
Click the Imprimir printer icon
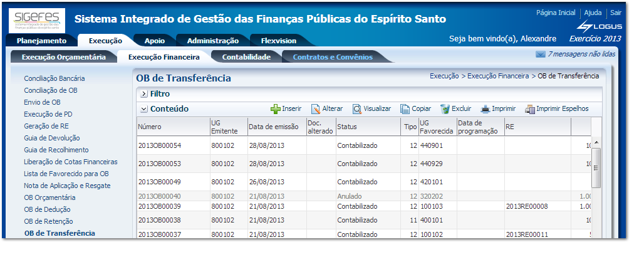click(x=485, y=109)
